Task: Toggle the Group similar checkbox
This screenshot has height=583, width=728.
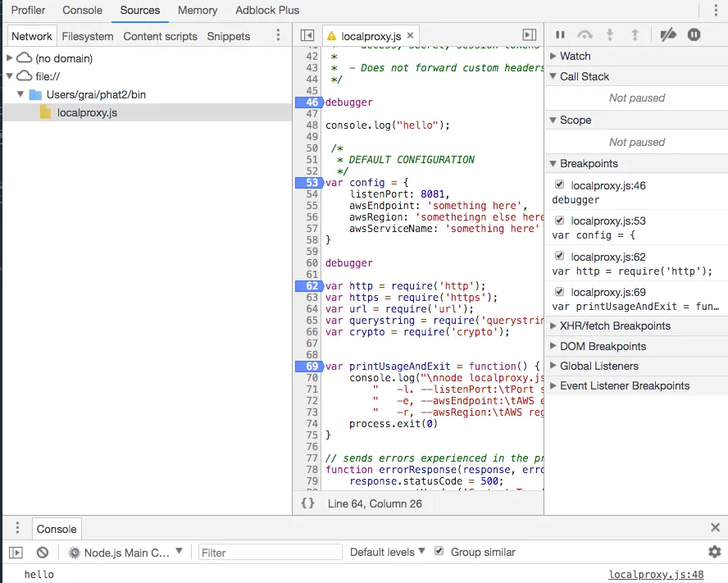Action: click(x=439, y=552)
